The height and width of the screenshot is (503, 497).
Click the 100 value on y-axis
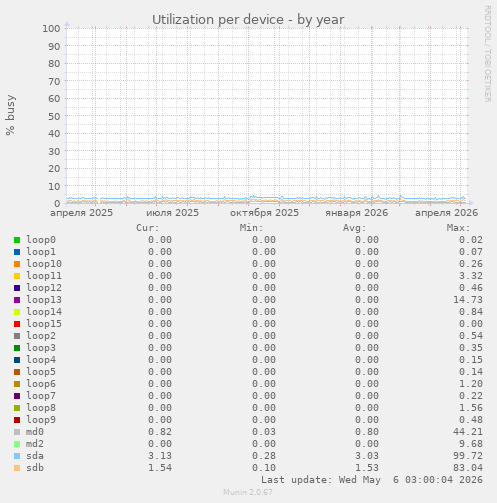click(51, 28)
